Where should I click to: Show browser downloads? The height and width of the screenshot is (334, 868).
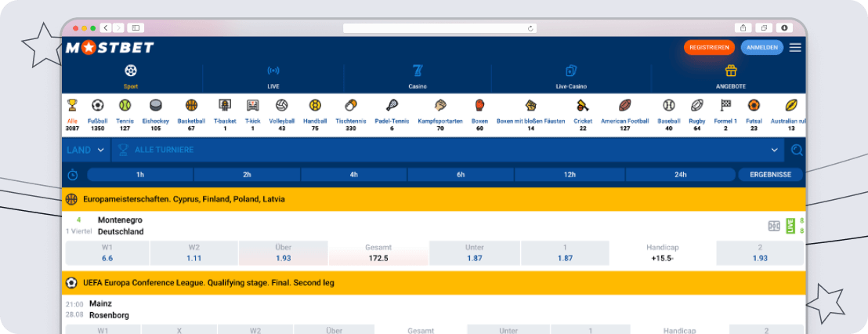point(784,27)
